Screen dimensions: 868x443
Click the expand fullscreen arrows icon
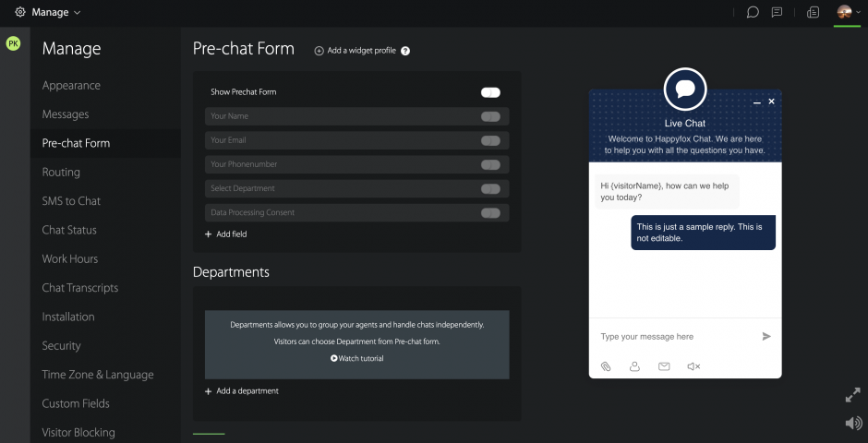pos(852,395)
